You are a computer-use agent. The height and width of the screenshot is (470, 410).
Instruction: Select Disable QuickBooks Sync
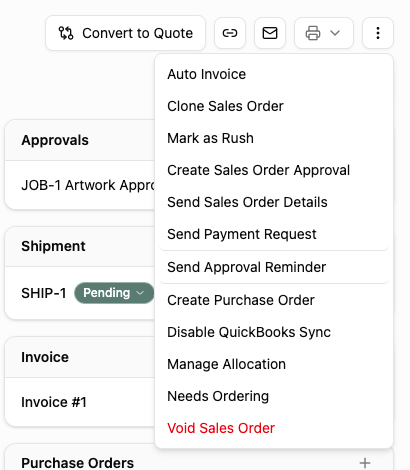(274, 332)
